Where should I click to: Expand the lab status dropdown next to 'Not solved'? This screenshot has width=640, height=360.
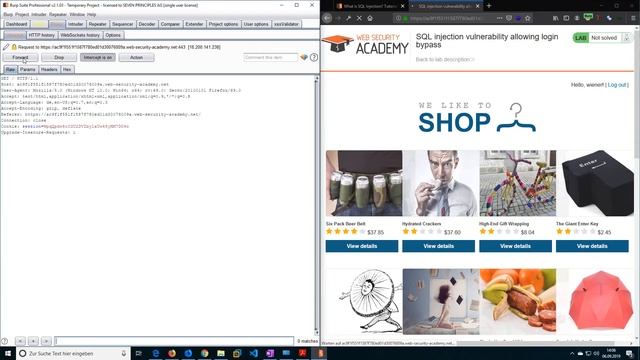pyautogui.click(x=627, y=38)
